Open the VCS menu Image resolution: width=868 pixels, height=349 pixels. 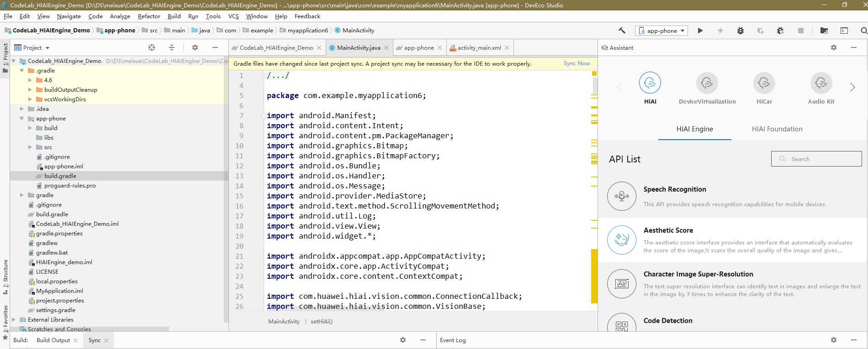[233, 16]
